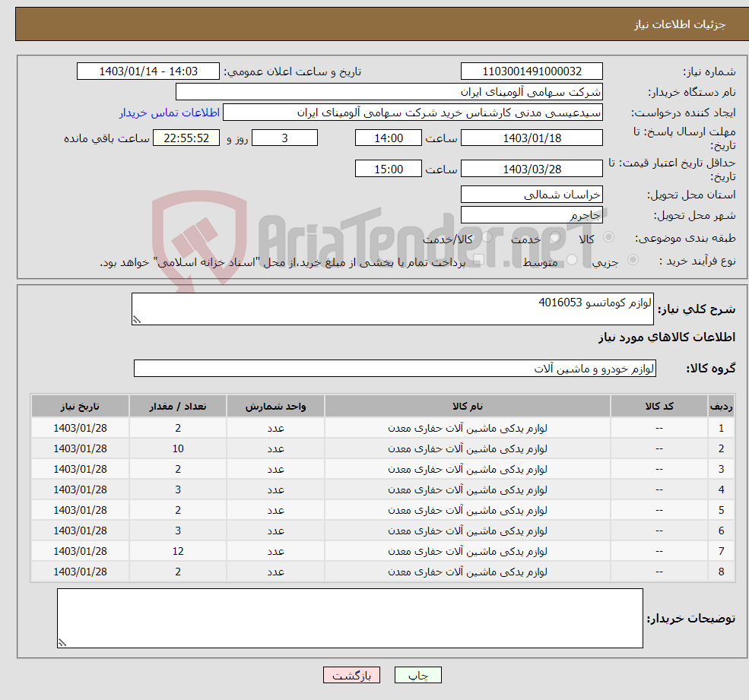749x700 pixels.
Task: Click the item name in row 6
Action: (x=467, y=531)
